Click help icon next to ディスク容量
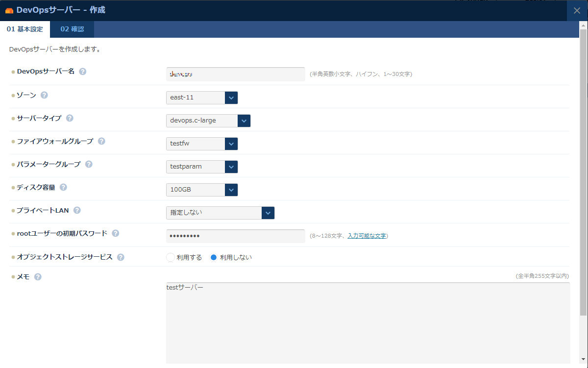Viewport: 588px width, 368px height. tap(63, 187)
